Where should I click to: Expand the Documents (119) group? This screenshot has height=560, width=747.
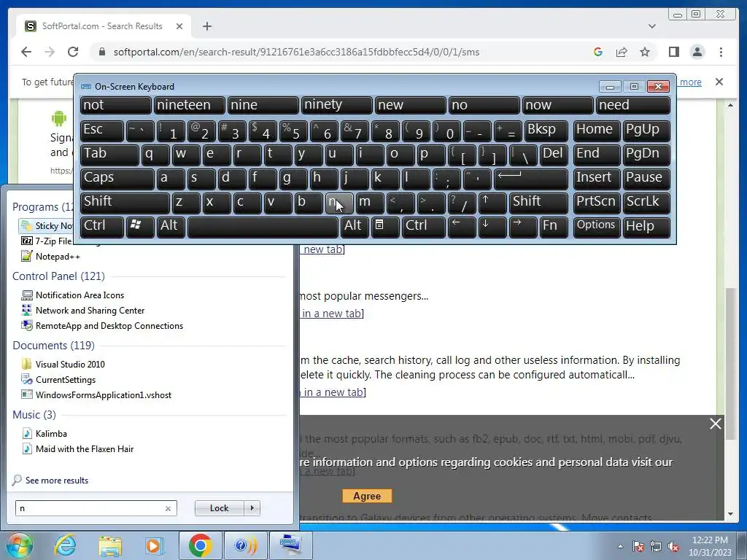53,345
